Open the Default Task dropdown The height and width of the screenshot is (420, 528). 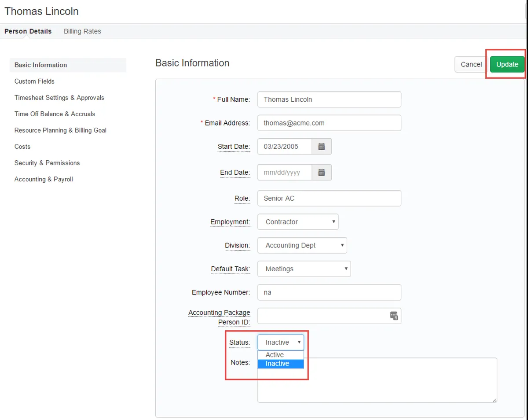304,269
